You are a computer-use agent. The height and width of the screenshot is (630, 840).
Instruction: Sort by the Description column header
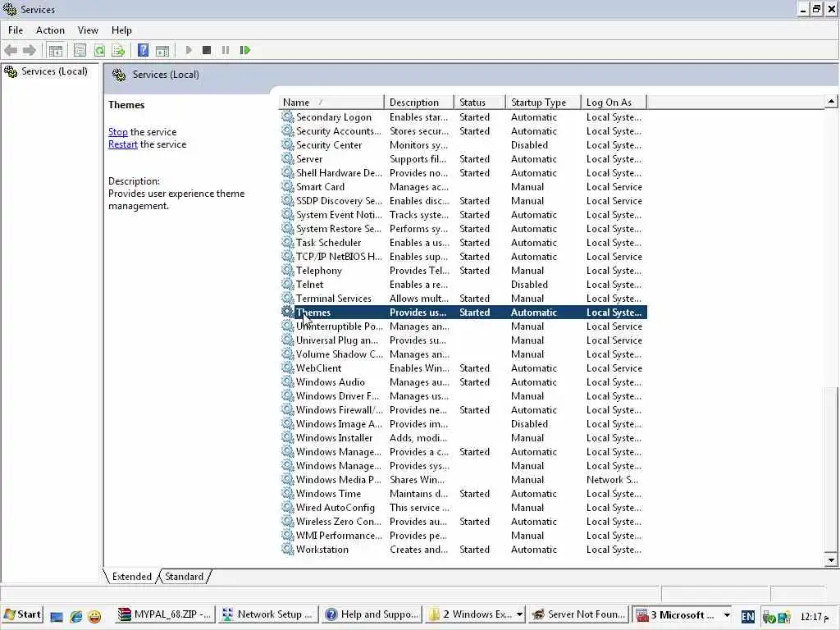coord(419,103)
